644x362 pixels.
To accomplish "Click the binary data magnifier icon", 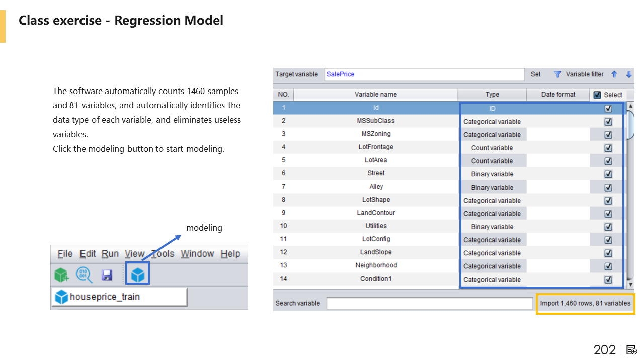I will click(x=84, y=275).
